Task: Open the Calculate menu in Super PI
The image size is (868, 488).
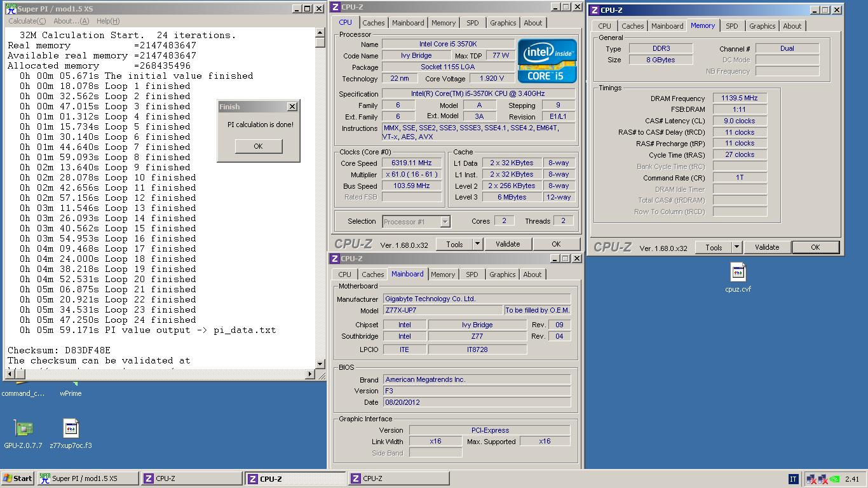Action: pos(27,21)
